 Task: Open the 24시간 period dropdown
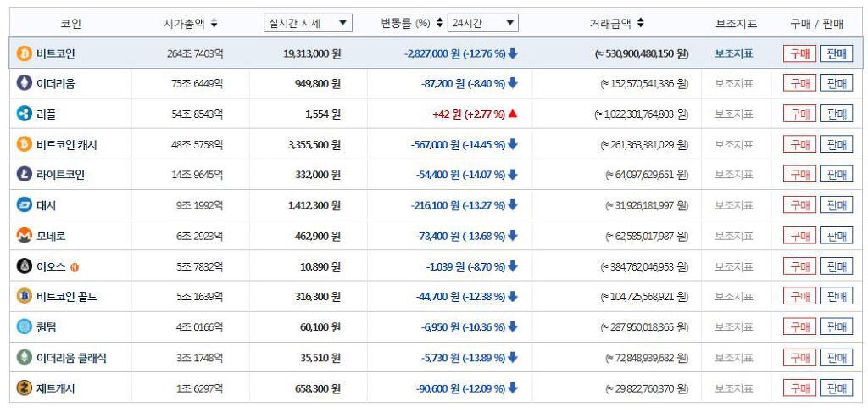click(x=482, y=23)
